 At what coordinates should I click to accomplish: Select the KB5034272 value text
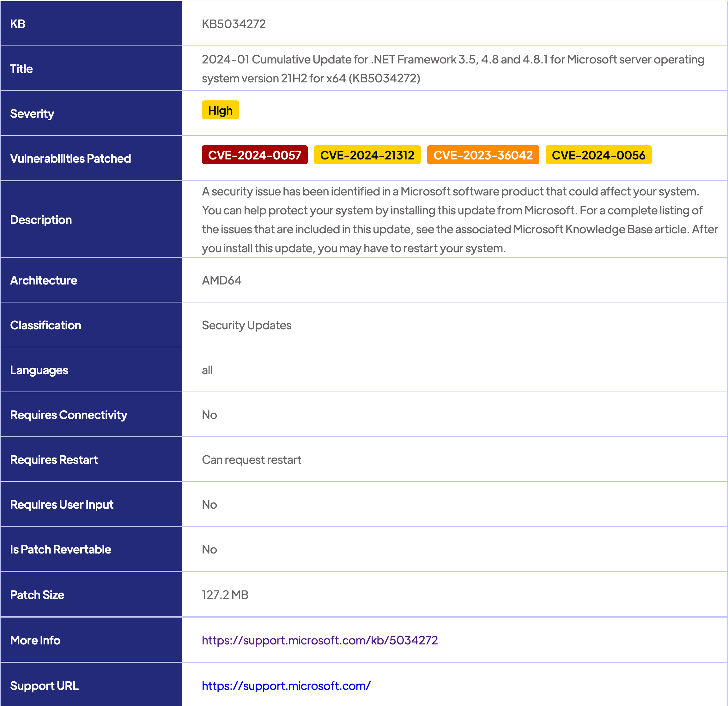234,24
